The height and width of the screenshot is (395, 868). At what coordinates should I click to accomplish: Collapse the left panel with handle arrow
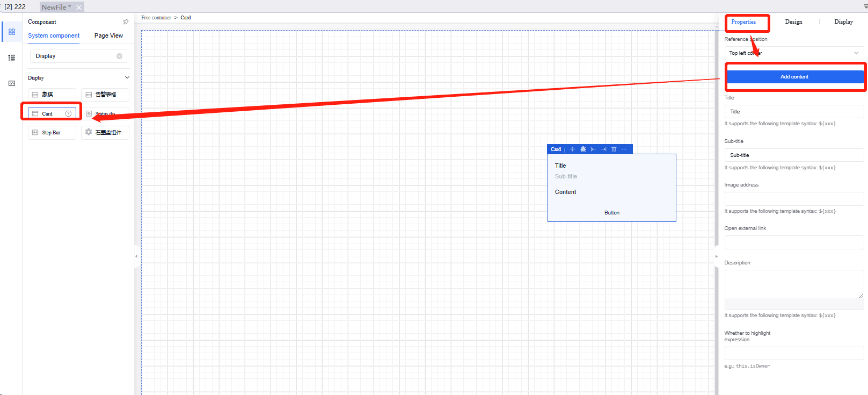[136, 256]
